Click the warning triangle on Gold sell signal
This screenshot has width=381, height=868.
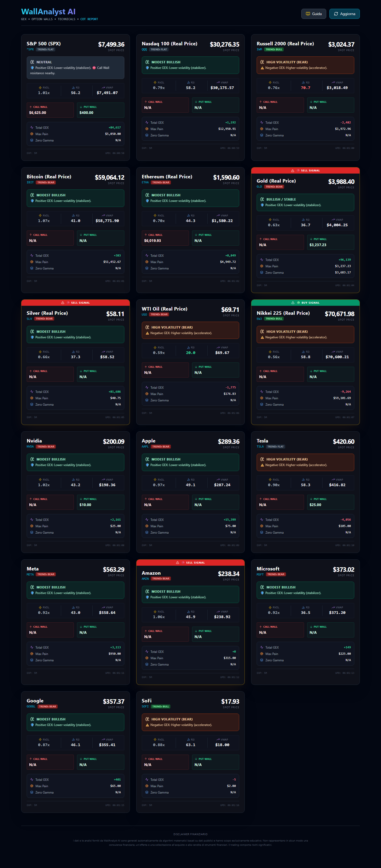[x=292, y=171]
